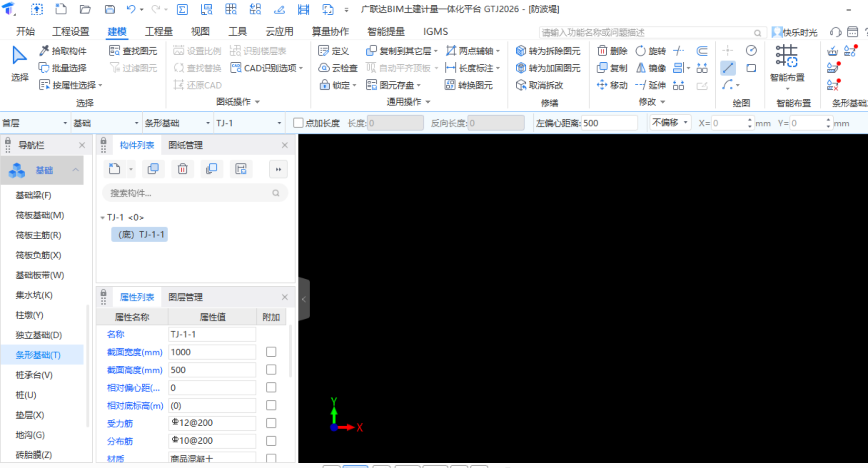Check 附加 box for 相对底标高 row
Image resolution: width=868 pixels, height=468 pixels.
pos(271,405)
